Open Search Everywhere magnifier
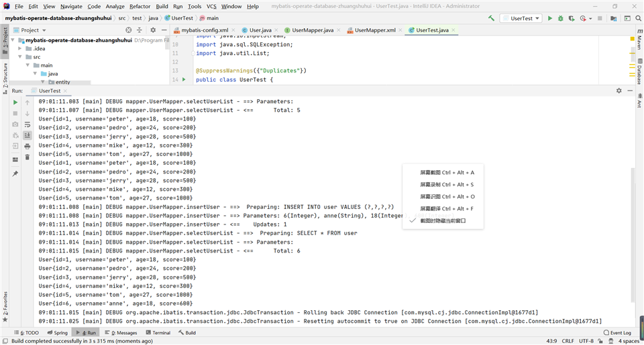The image size is (644, 345). (638, 18)
